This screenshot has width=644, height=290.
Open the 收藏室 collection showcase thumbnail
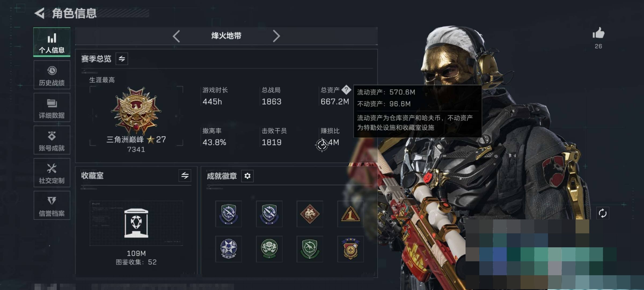tap(136, 223)
